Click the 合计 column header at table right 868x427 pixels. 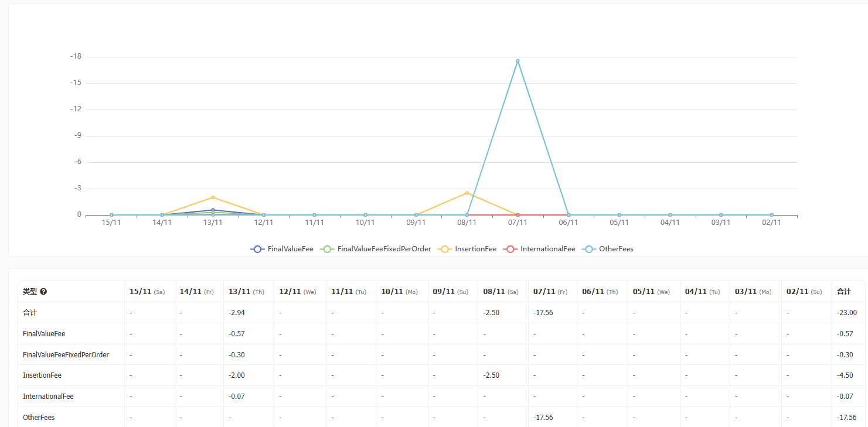[843, 292]
